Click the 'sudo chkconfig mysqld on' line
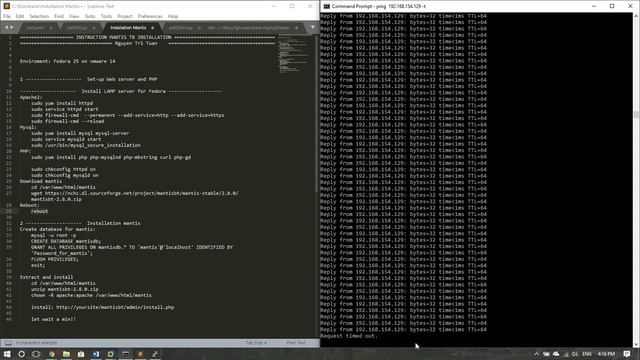Image resolution: width=640 pixels, height=360 pixels. pyautogui.click(x=64, y=175)
